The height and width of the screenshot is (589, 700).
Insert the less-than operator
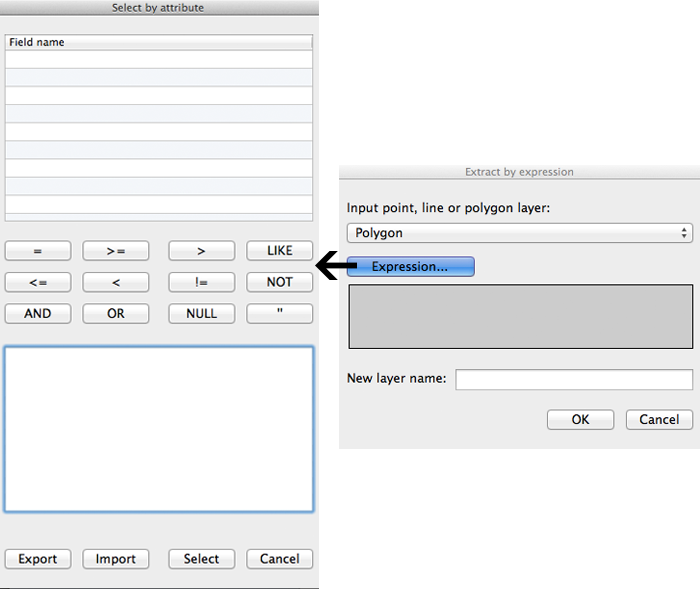[116, 282]
